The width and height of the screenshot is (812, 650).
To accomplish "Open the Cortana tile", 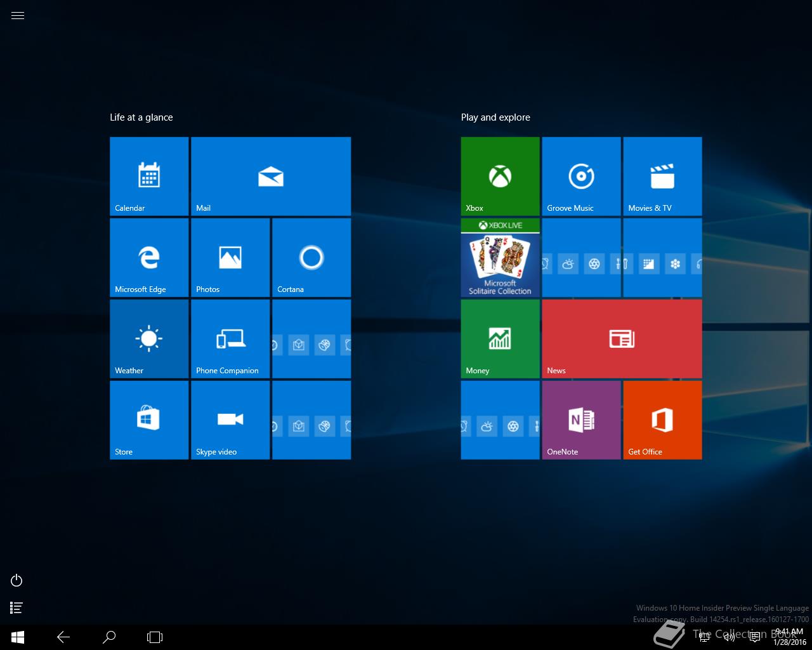I will 311,258.
